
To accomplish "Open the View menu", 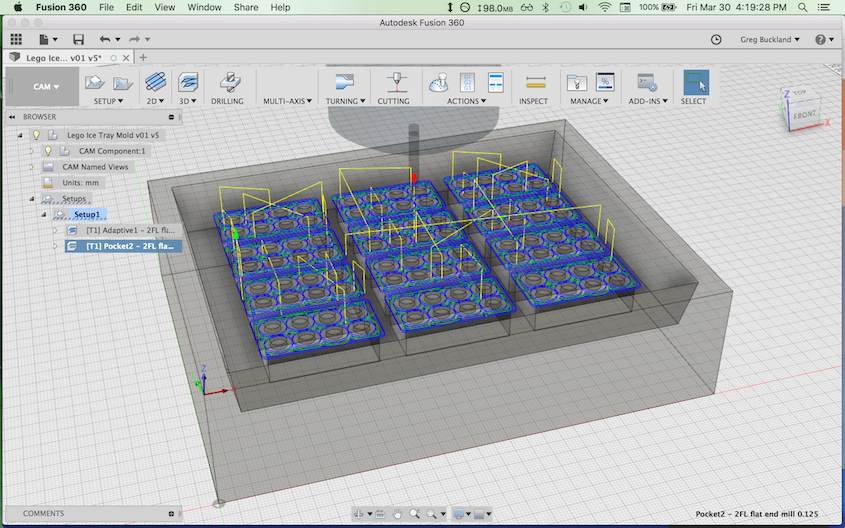I will pos(164,7).
